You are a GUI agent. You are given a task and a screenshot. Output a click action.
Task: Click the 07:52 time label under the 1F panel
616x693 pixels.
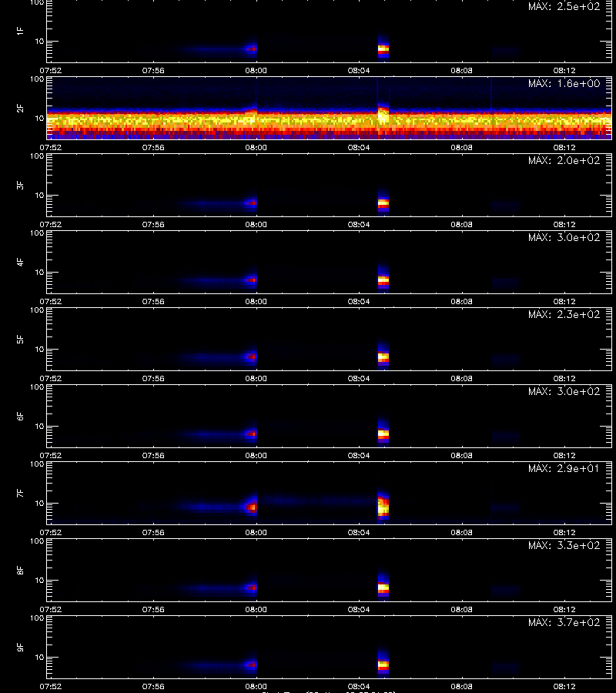pyautogui.click(x=50, y=71)
